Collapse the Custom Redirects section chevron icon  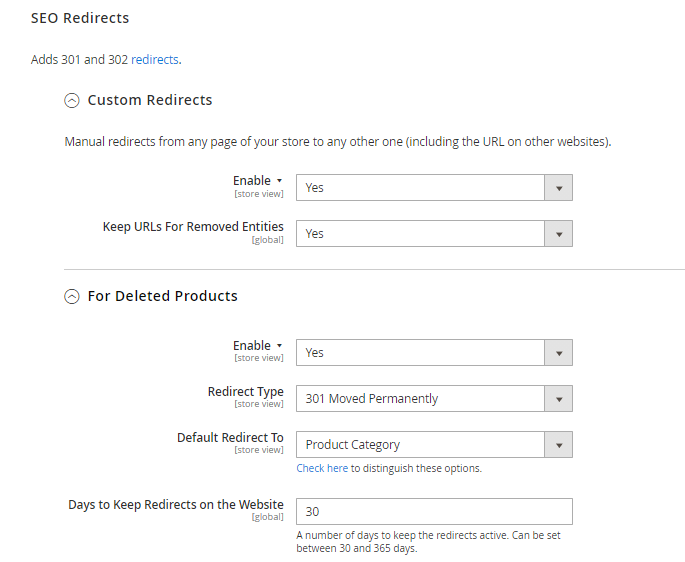tap(71, 100)
